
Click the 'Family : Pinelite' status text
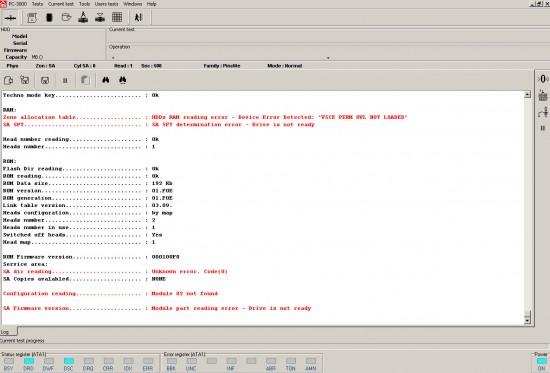[222, 66]
